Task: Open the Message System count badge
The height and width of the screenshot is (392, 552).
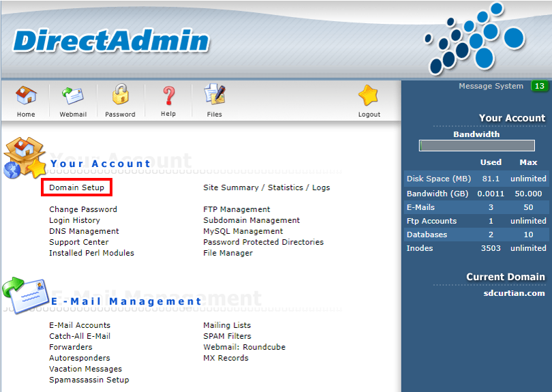Action: point(539,86)
